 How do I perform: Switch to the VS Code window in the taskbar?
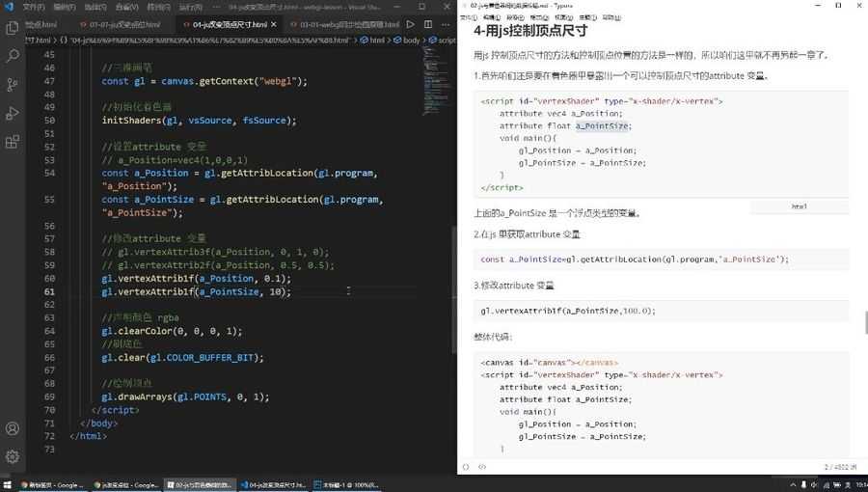pyautogui.click(x=274, y=485)
